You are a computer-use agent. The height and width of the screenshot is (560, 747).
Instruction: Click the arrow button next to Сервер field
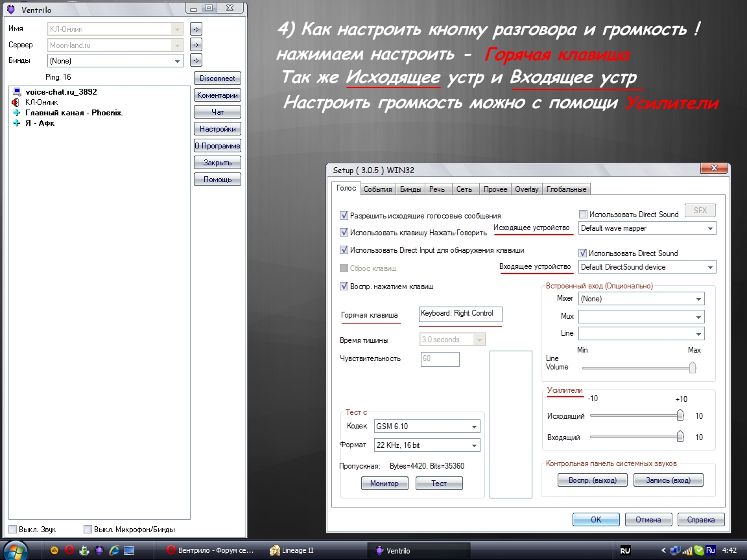[196, 45]
